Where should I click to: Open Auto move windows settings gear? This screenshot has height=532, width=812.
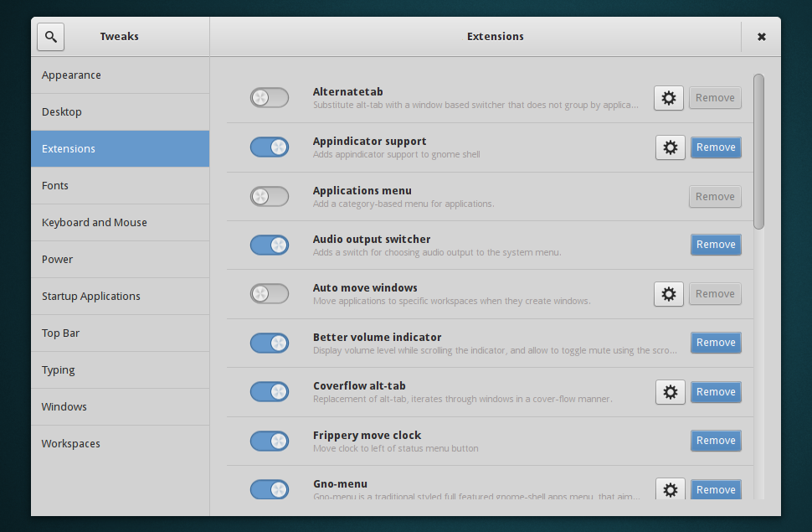[x=668, y=293]
